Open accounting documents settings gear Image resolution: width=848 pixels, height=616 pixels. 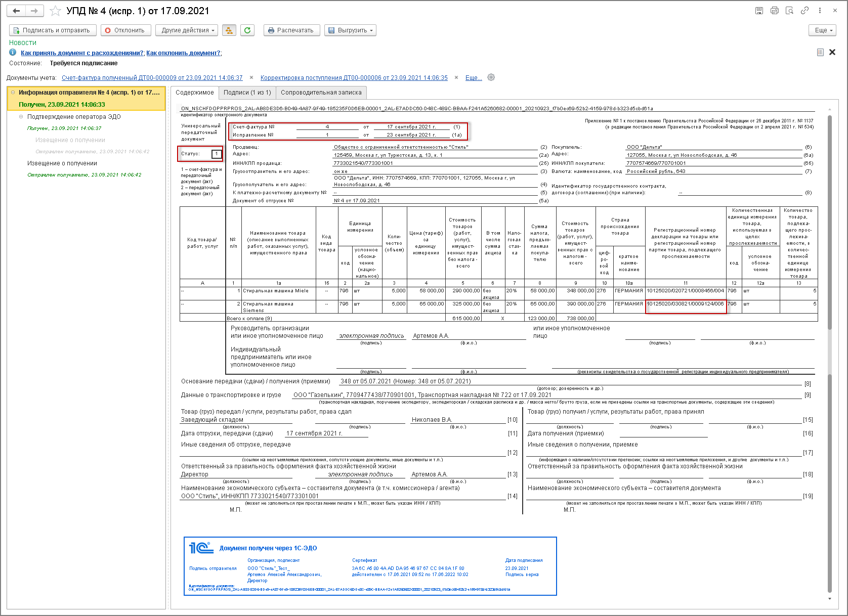point(491,77)
